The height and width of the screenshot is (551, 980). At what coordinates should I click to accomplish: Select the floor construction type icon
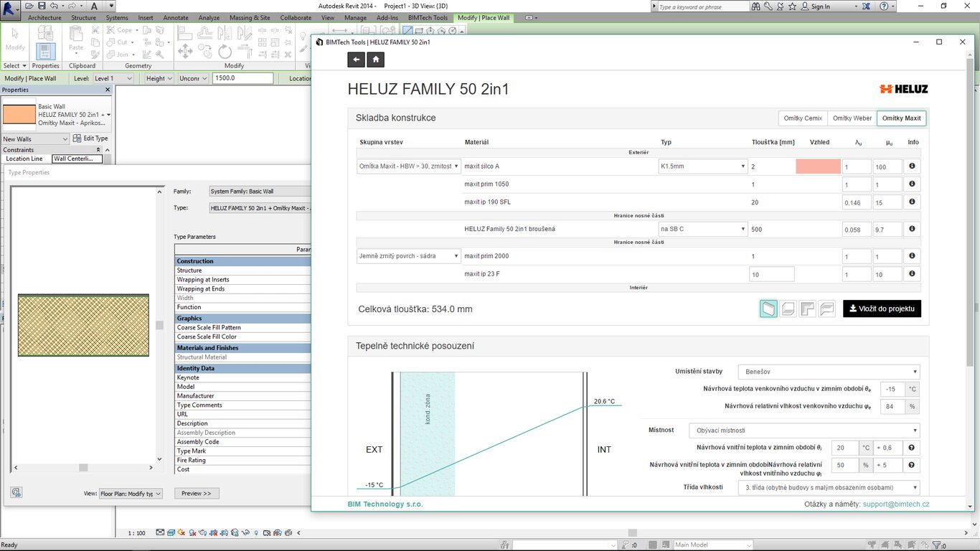click(788, 309)
